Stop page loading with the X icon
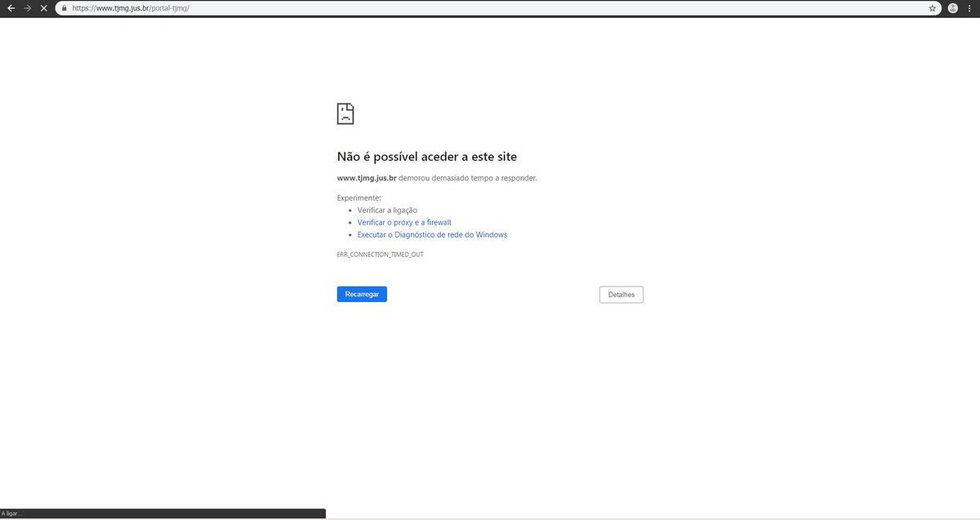The height and width of the screenshot is (520, 980). tap(44, 7)
